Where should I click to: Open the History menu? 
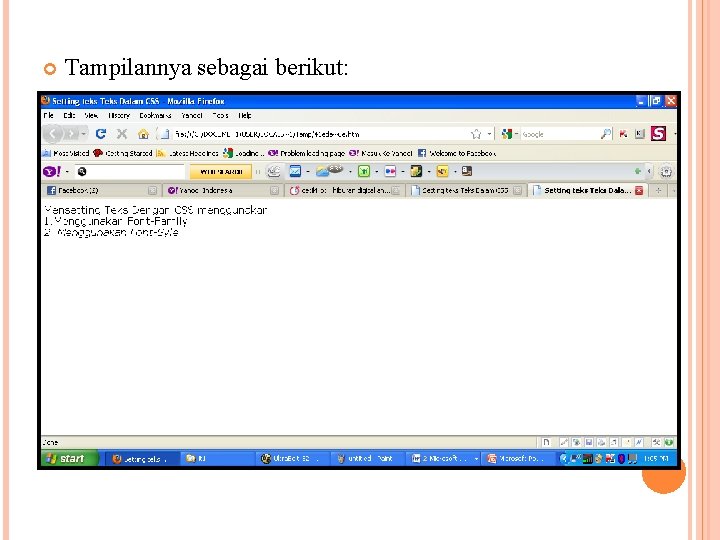click(119, 115)
